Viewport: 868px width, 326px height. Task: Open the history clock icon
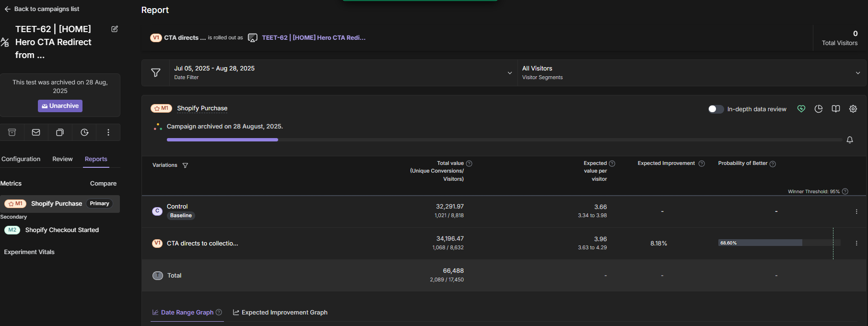(84, 132)
